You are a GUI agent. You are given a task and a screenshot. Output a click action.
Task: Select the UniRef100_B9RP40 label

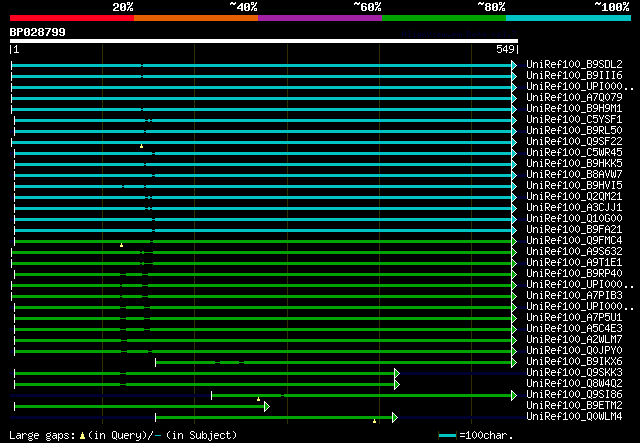[574, 274]
